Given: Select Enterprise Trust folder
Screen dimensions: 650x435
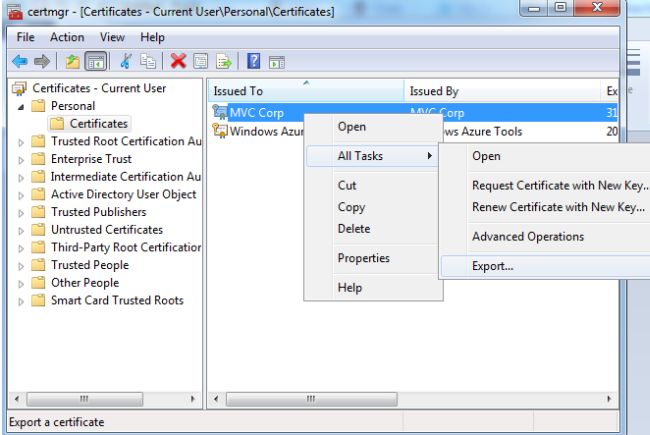Looking at the screenshot, I should [x=91, y=159].
